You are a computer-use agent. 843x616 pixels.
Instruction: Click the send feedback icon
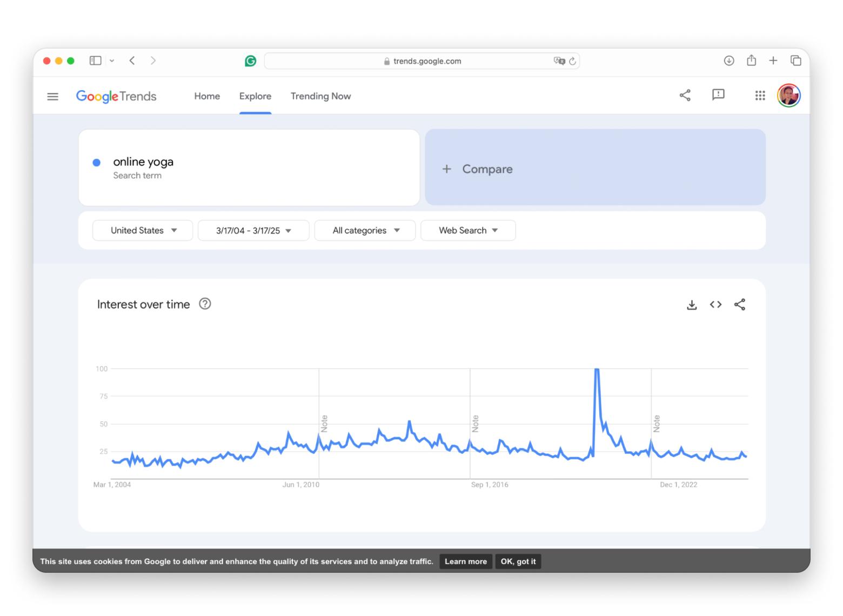pos(718,96)
